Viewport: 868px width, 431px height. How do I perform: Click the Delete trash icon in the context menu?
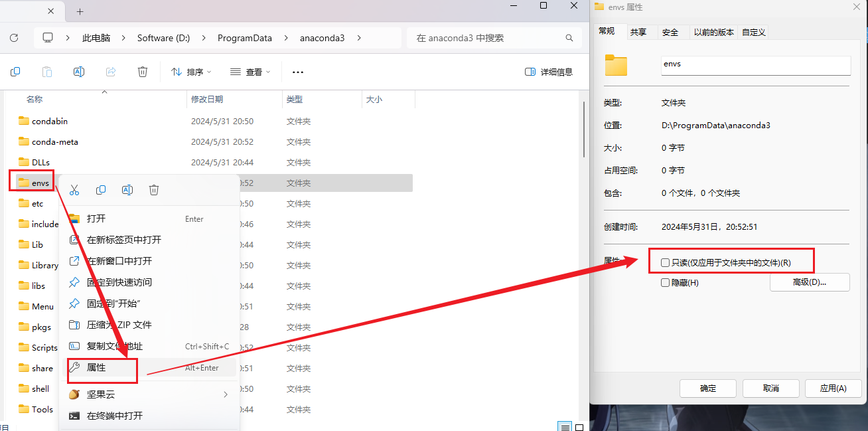(x=154, y=190)
